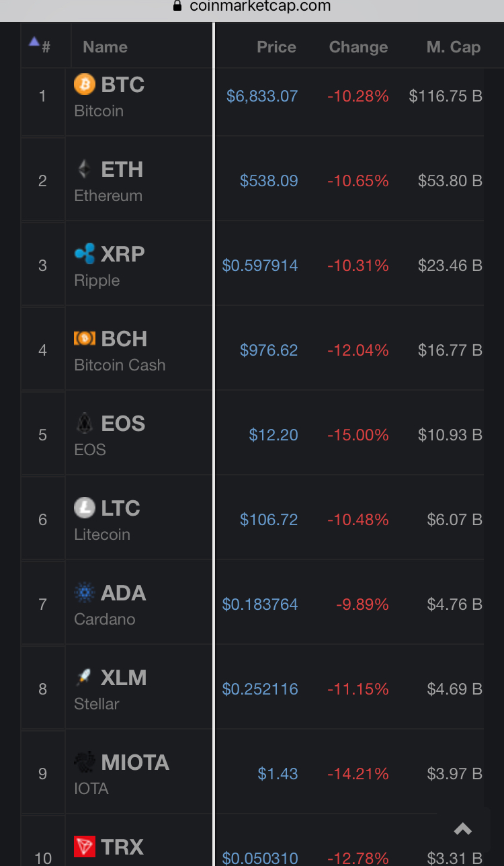Click the Ethereum diamond logo icon

84,169
